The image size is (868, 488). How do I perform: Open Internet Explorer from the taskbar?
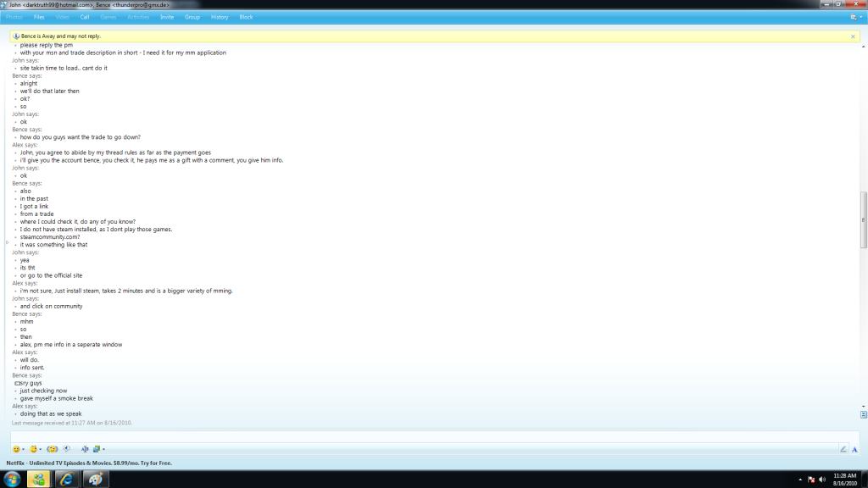66,480
